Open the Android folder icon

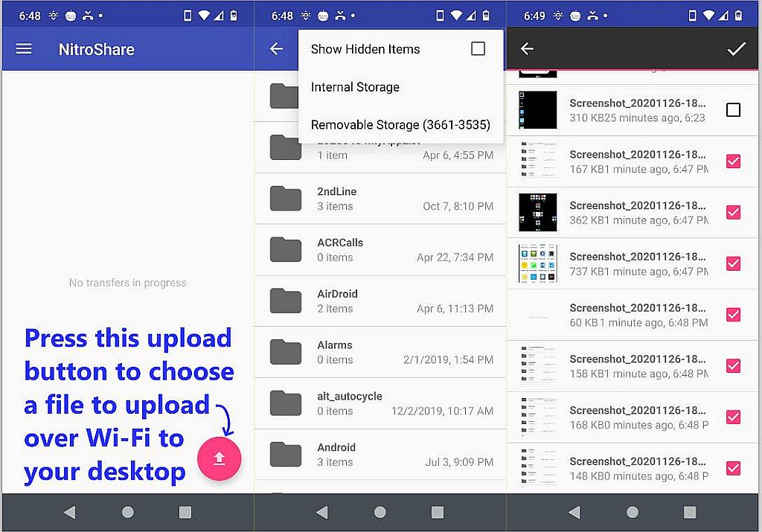pyautogui.click(x=286, y=455)
